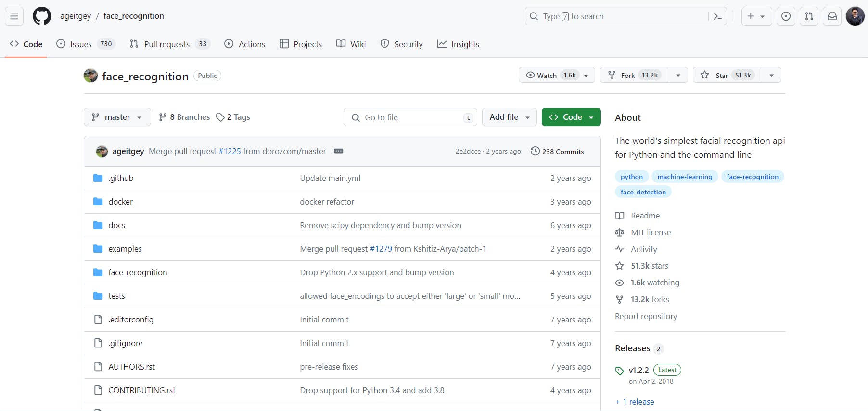The height and width of the screenshot is (411, 868).
Task: Expand commit message ellipsis button
Action: pos(338,151)
